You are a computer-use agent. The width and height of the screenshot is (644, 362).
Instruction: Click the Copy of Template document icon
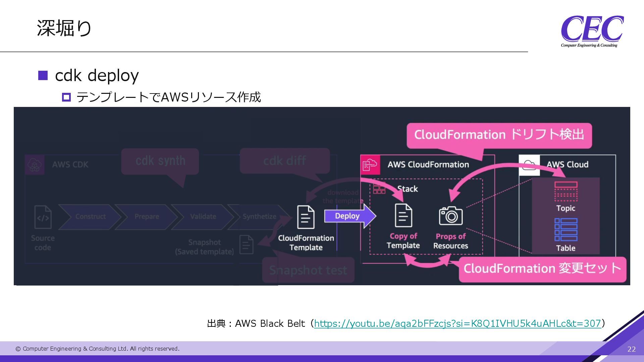(x=403, y=216)
